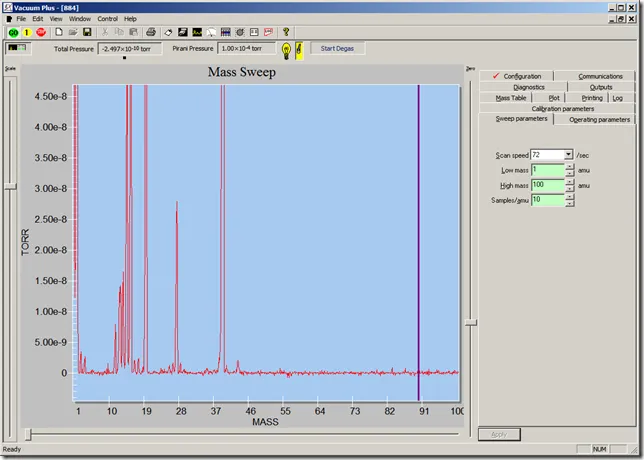644x460 pixels.
Task: Click the Cut scissors icon
Action: pyautogui.click(x=105, y=32)
